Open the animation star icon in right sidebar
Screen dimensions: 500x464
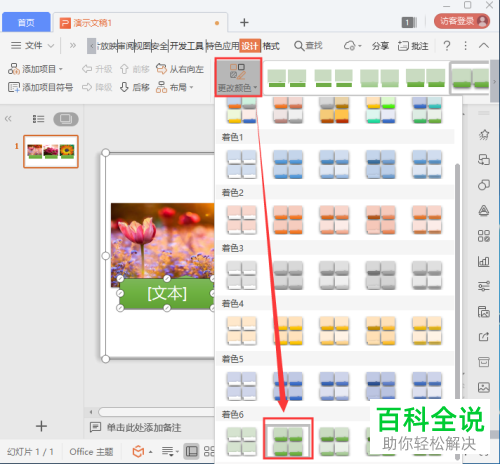coord(484,135)
